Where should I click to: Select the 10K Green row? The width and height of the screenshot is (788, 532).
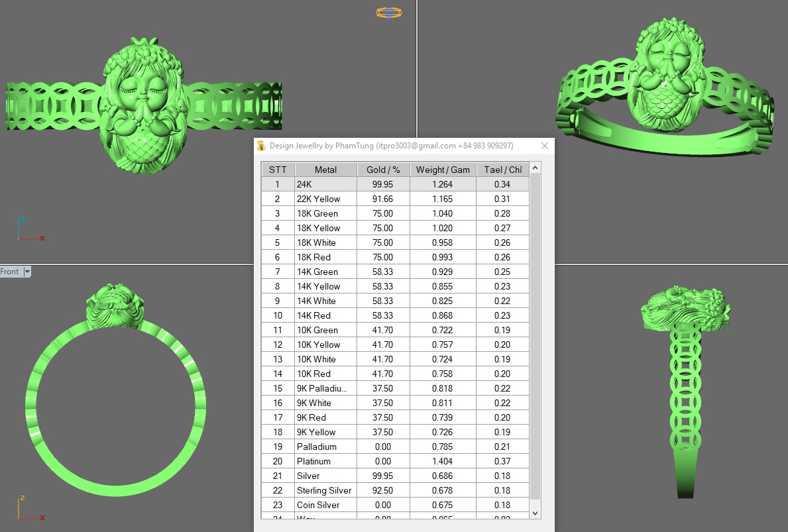(395, 330)
